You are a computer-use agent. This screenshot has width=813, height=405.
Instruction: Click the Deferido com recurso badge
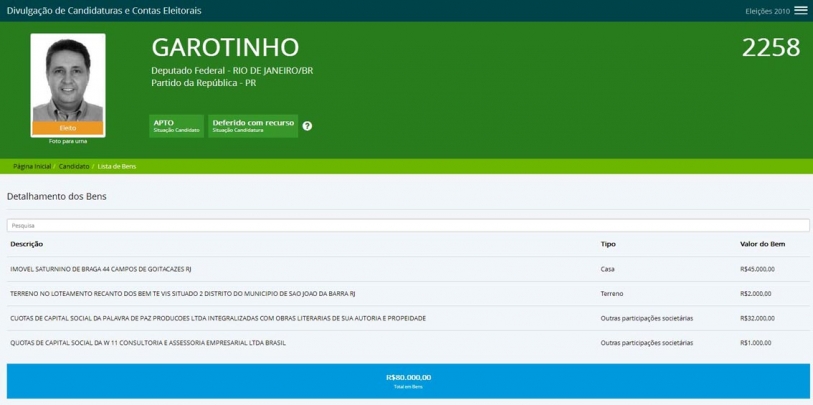253,125
